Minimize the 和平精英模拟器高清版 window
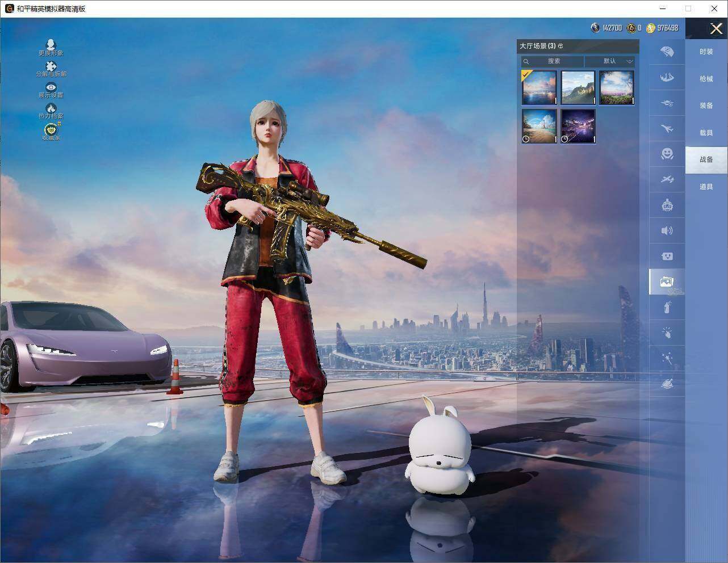Image resolution: width=728 pixels, height=563 pixels. [x=663, y=9]
